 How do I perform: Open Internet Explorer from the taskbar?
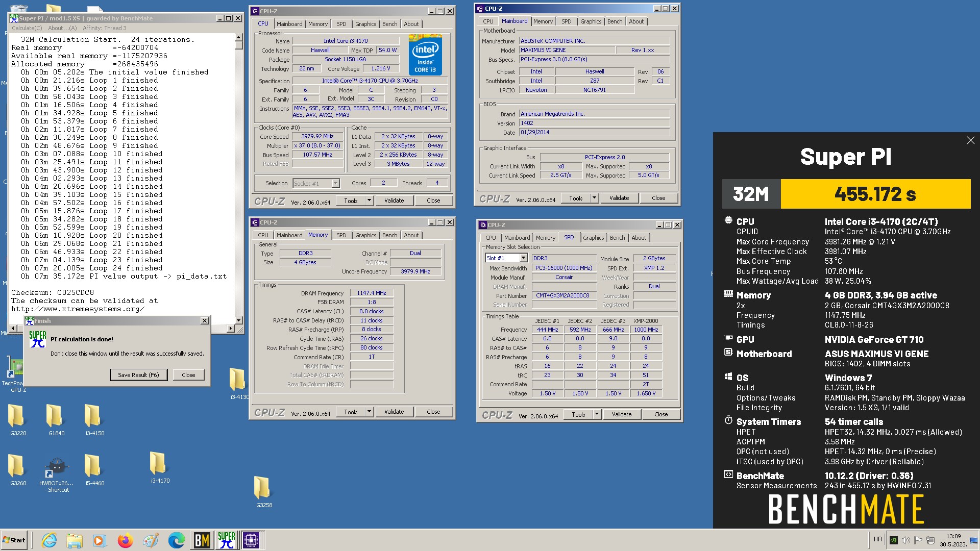point(50,540)
